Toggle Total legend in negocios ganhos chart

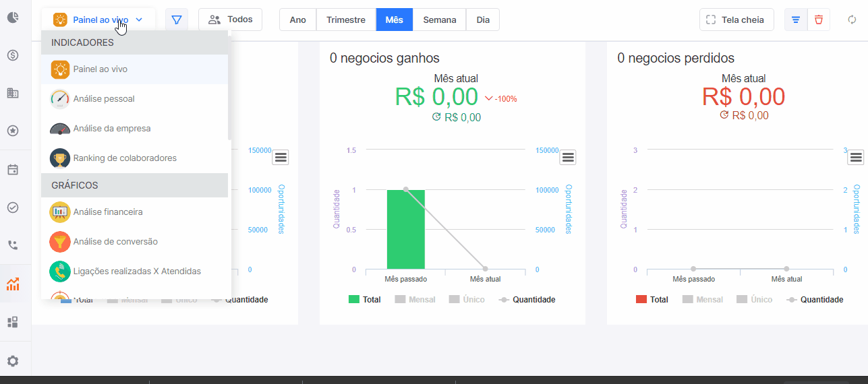pos(364,300)
